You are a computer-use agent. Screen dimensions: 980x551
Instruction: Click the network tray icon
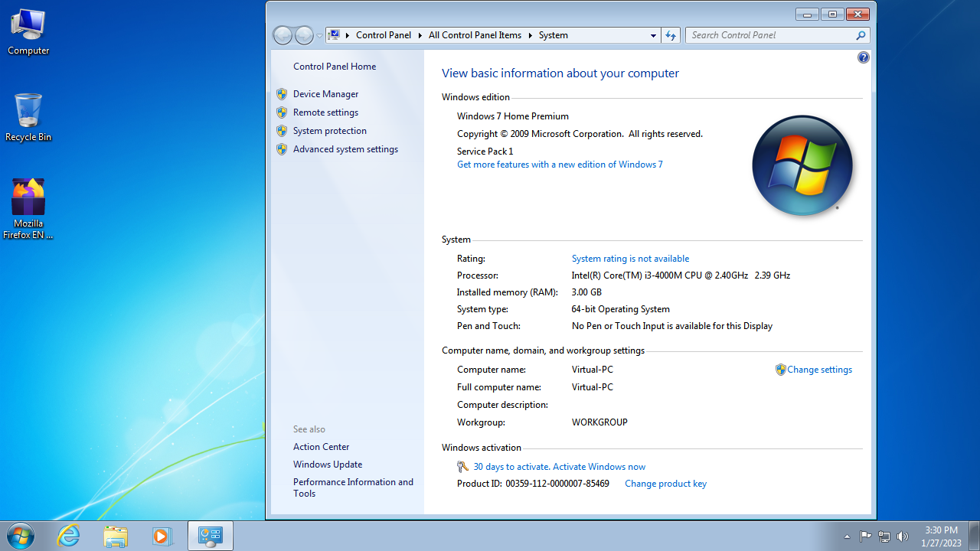tap(884, 536)
